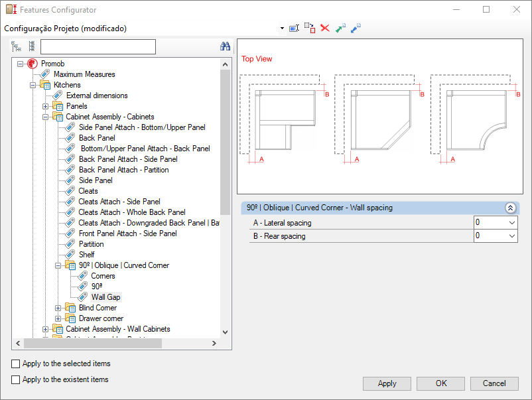Screen dimensions: 532x400
Task: Click the green arrow export icon
Action: coord(340,28)
